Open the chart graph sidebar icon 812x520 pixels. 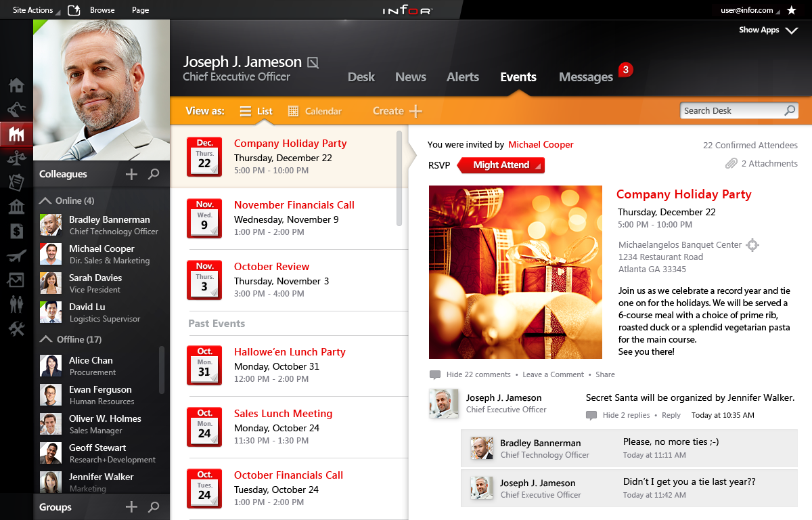tap(16, 280)
